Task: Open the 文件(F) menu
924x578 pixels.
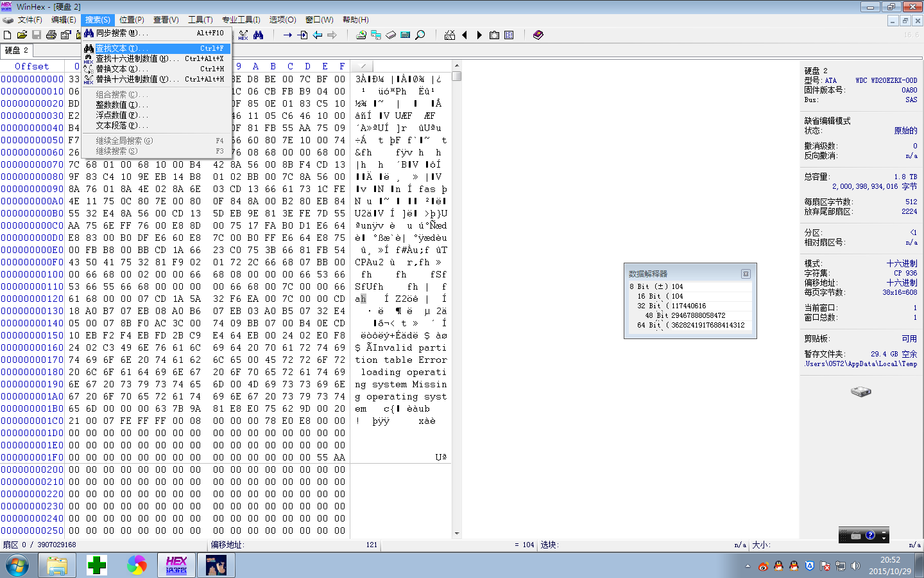Action: [x=30, y=20]
